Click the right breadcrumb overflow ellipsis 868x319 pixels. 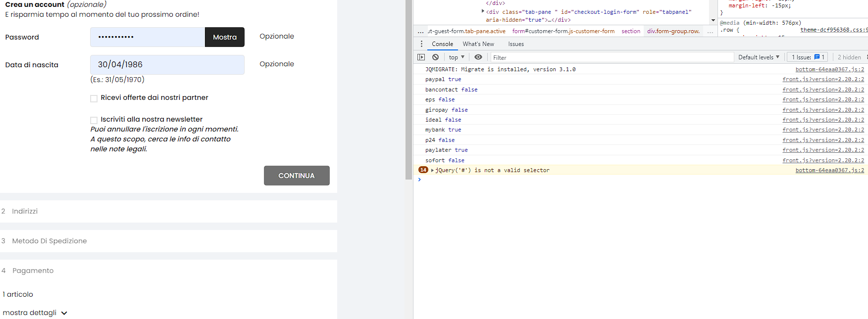pos(710,31)
